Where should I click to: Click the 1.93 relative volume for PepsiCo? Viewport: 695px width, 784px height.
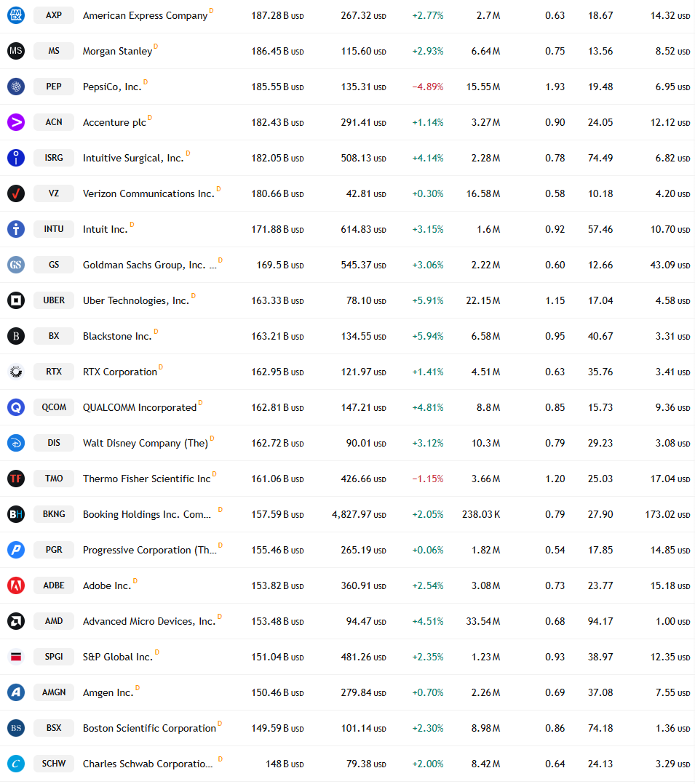point(555,87)
